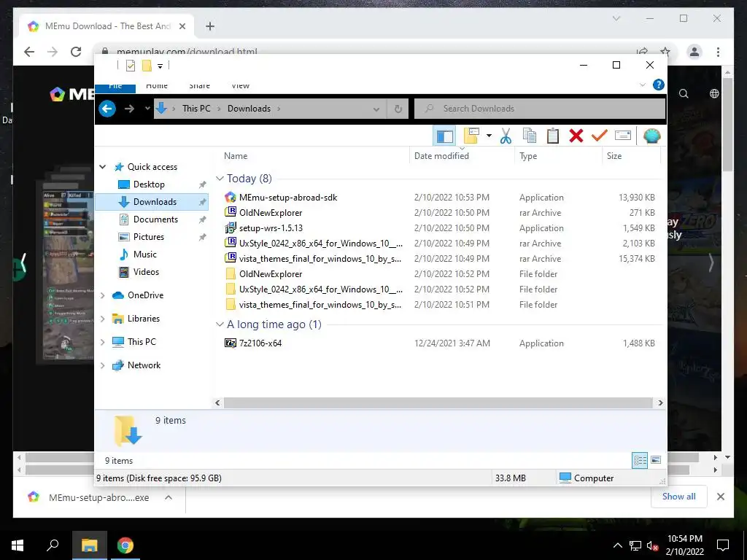Open the address bar history dropdown
This screenshot has height=560, width=747.
tap(376, 109)
